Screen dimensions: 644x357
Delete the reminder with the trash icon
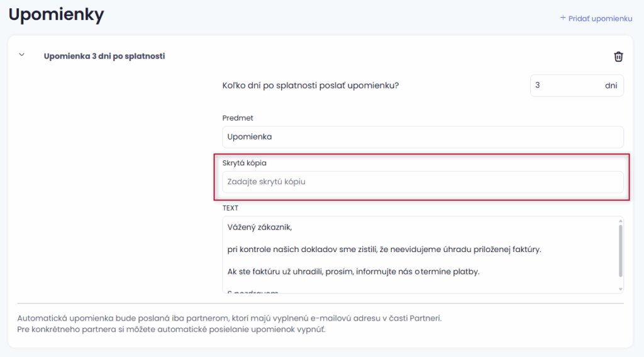618,57
